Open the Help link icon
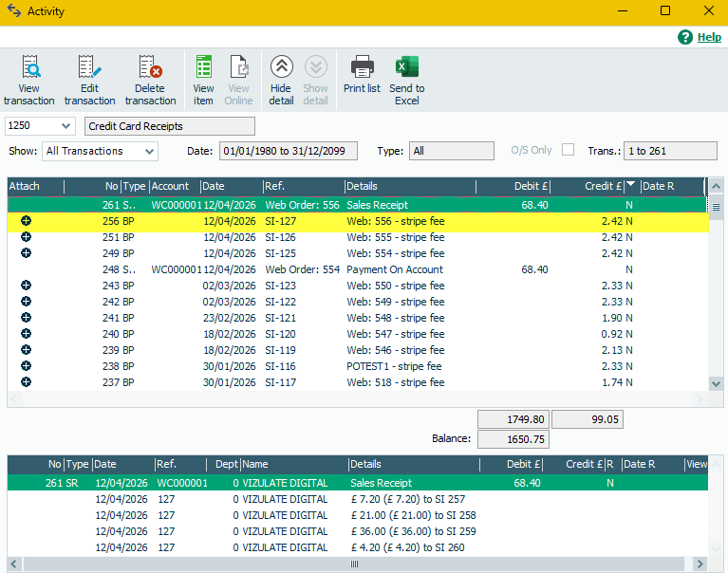 point(686,37)
